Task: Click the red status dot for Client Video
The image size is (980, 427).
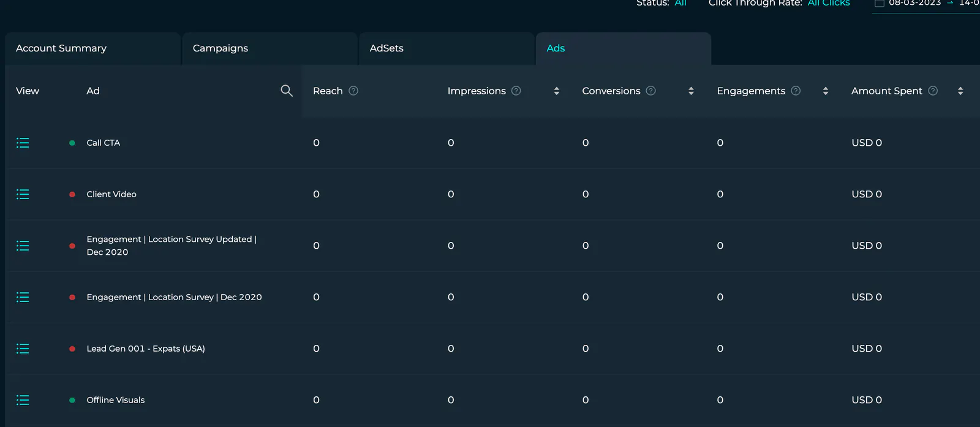Action: click(72, 194)
